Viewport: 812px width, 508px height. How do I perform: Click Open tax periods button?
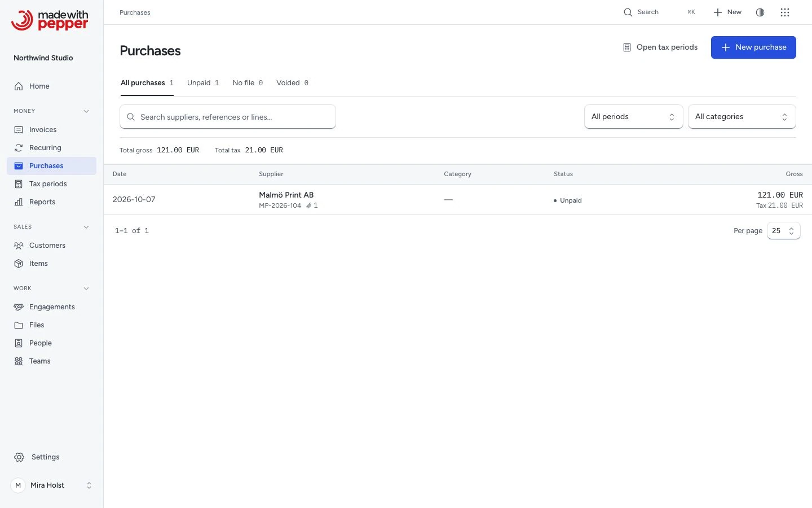coord(660,47)
